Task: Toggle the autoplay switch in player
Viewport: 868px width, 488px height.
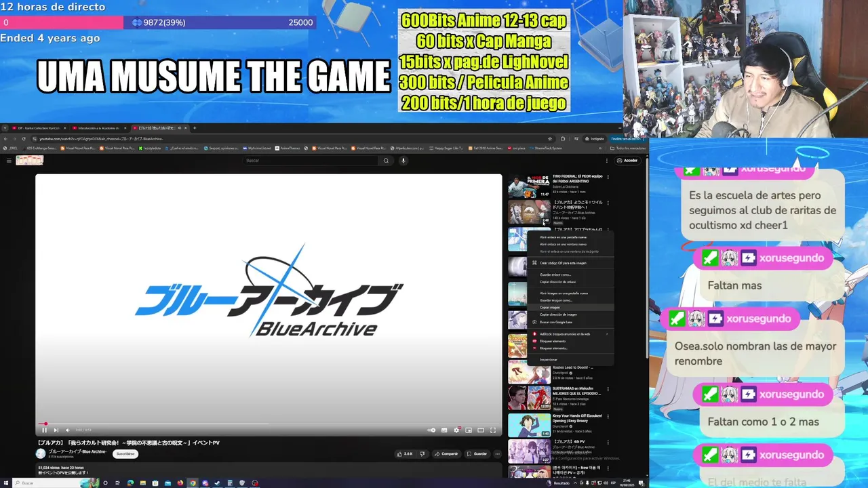Action: (431, 430)
